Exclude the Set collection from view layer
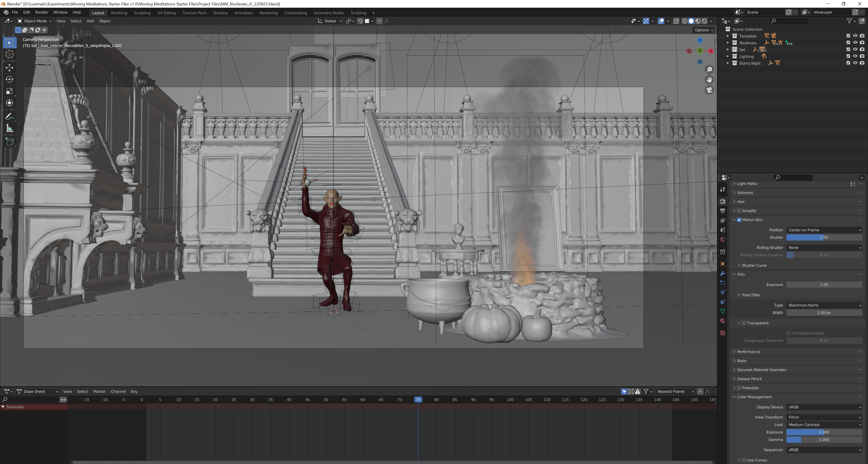Screen dimensions: 868x464 pos(848,49)
